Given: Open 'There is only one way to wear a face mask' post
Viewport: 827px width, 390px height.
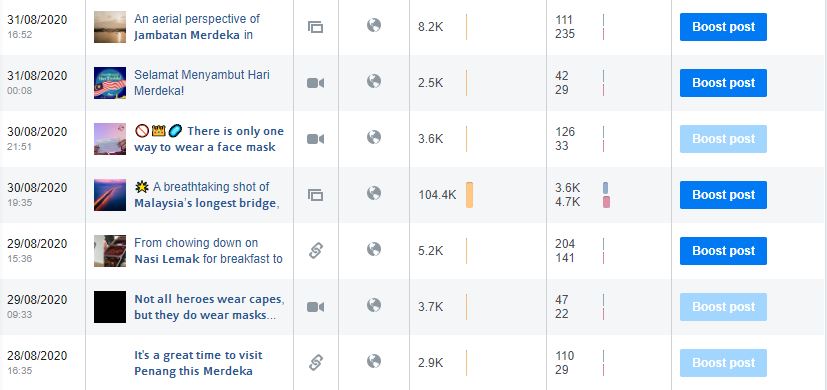Looking at the screenshot, I should click(x=209, y=139).
